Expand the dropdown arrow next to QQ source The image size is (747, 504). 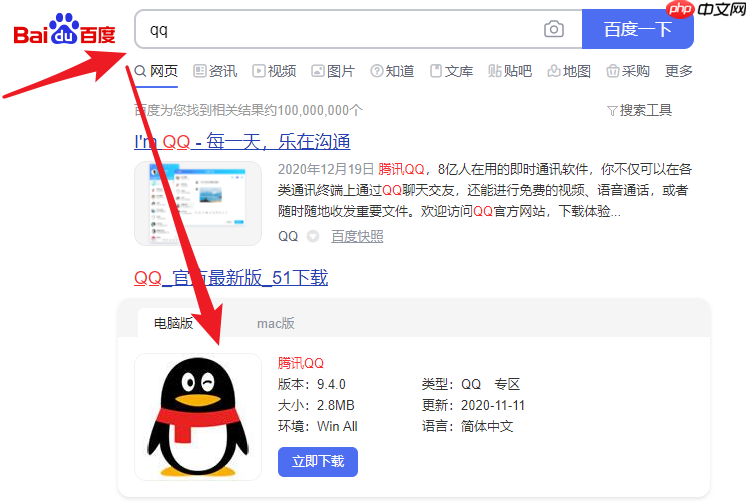tap(313, 236)
